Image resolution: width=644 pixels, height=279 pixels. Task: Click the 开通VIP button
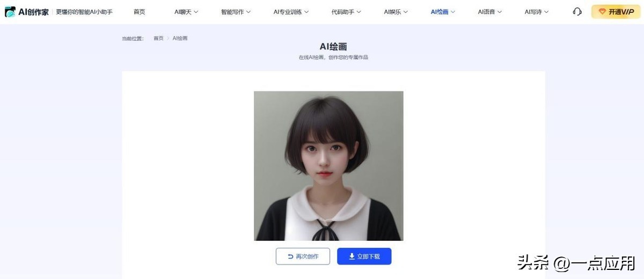pos(616,12)
